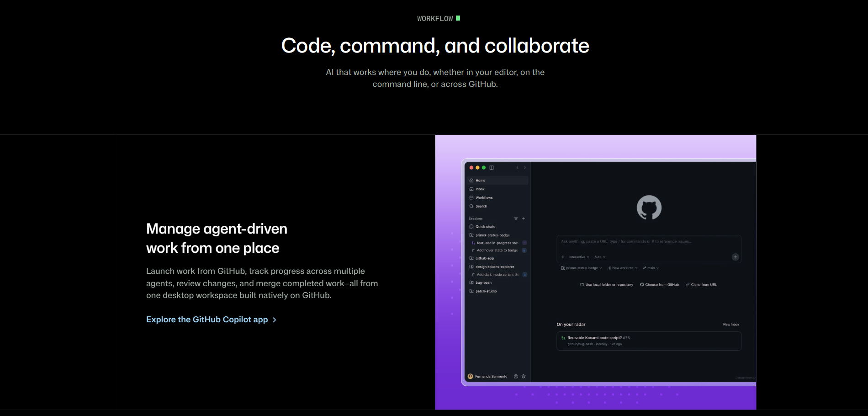Image resolution: width=868 pixels, height=416 pixels.
Task: Click Fernanda Sarmento's avatar
Action: [471, 377]
